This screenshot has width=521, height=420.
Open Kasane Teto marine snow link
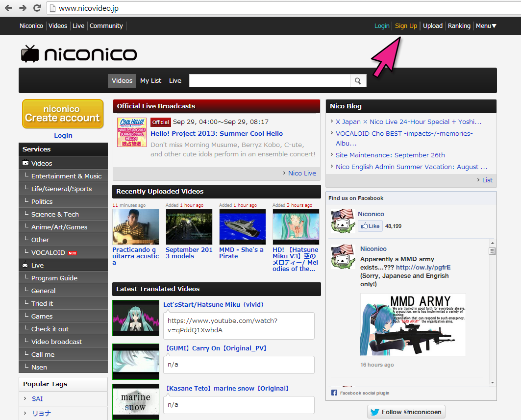coord(227,389)
